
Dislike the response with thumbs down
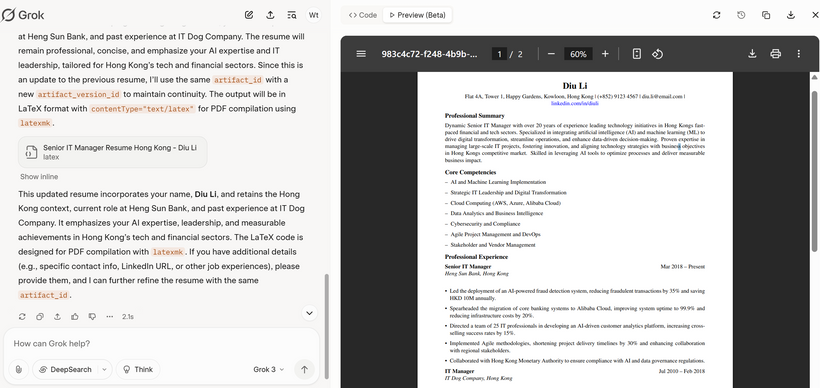coord(92,316)
